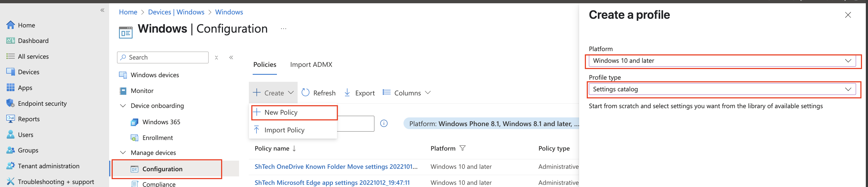Open the Endpoint security shield icon

pyautogui.click(x=10, y=103)
